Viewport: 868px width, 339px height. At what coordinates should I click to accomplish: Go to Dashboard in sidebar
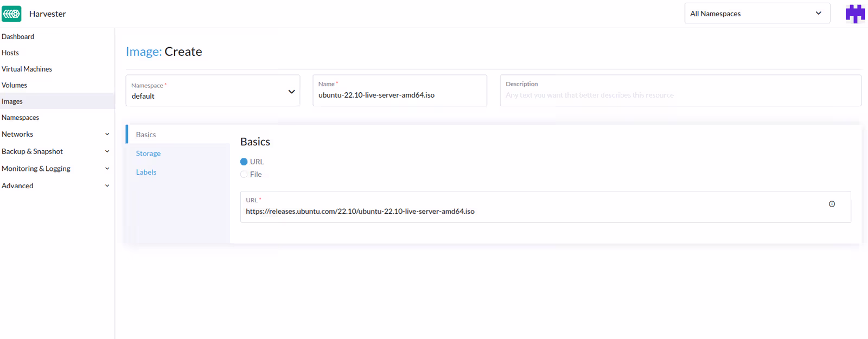(x=18, y=36)
